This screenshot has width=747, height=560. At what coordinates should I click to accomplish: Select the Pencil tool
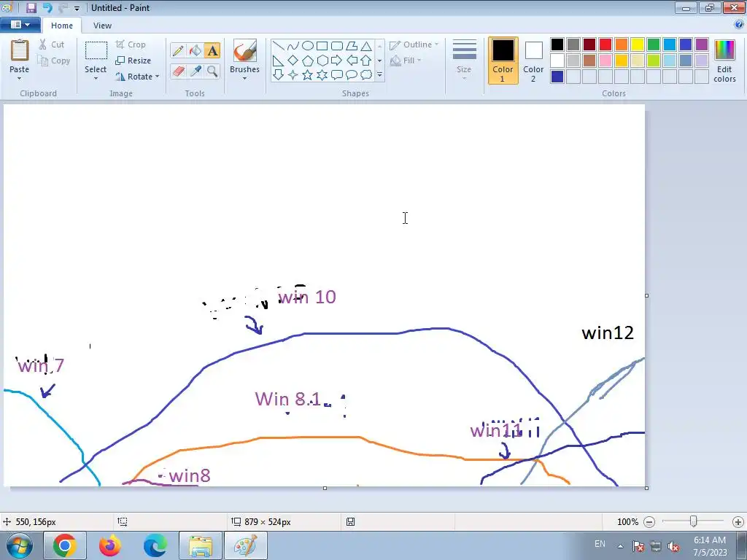tap(178, 50)
